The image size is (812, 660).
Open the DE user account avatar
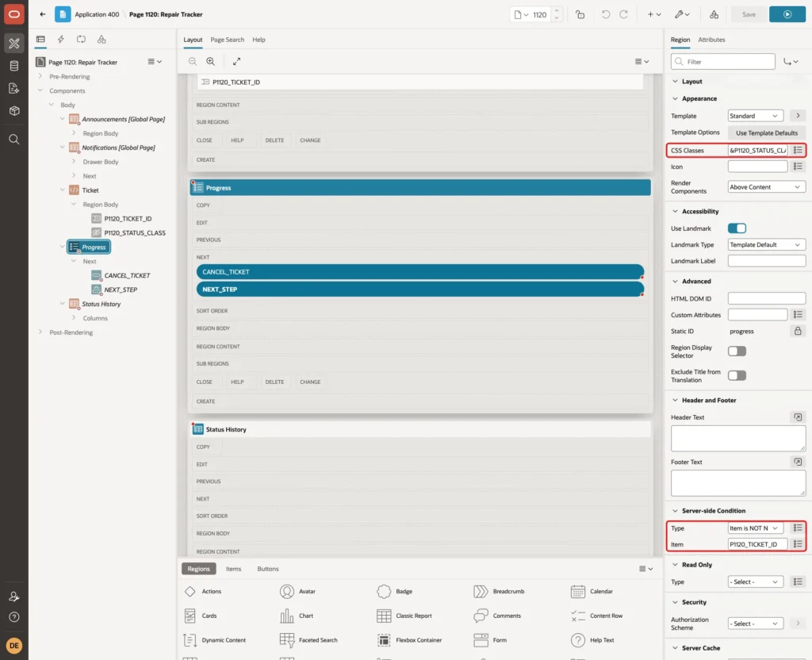(x=14, y=646)
